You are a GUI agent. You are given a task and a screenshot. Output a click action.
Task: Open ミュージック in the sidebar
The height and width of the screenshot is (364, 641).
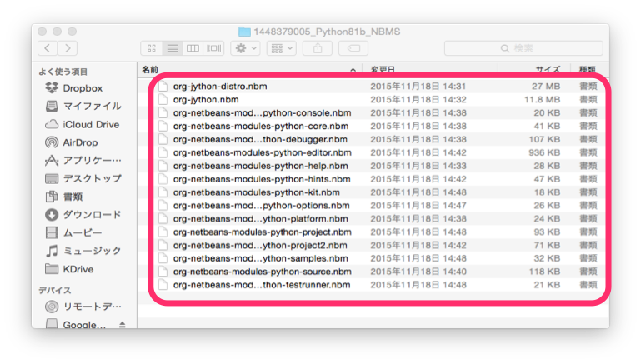pos(83,251)
